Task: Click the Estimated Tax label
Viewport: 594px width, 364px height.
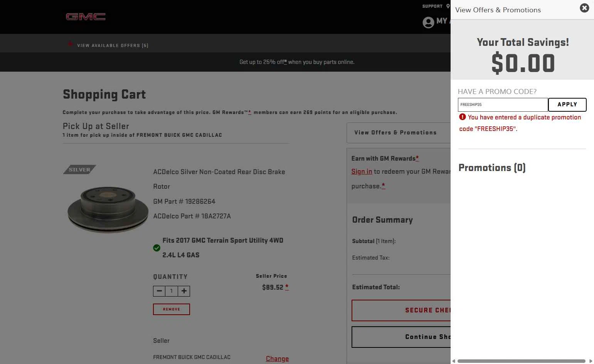Action: (x=371, y=258)
